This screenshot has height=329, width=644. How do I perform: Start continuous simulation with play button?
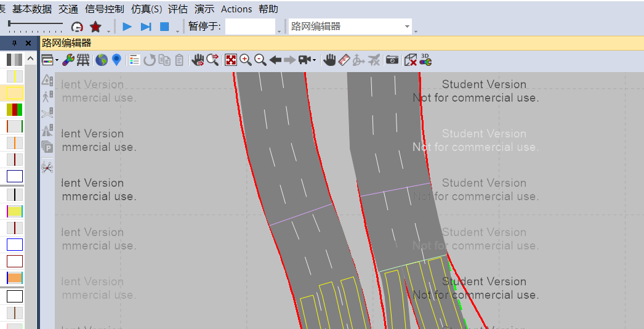click(x=127, y=26)
